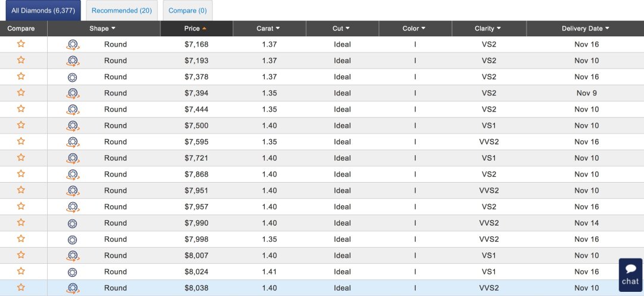Sort the table by Price column
644x296 pixels.
[x=196, y=29]
